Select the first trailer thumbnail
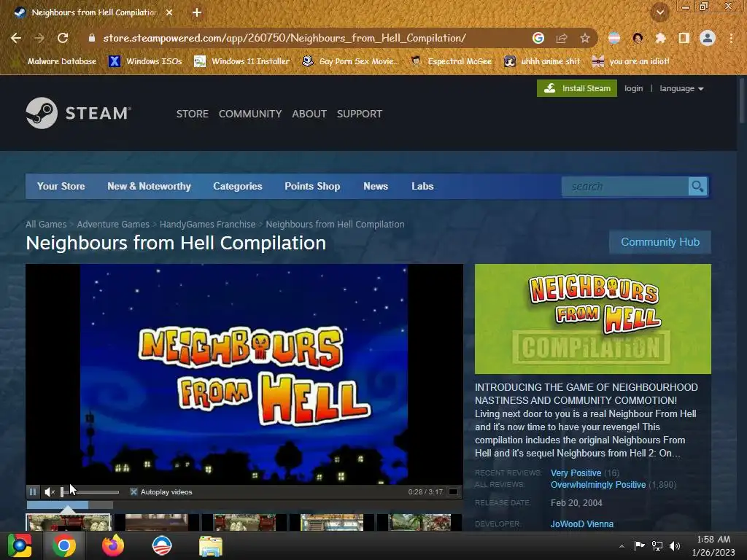This screenshot has width=747, height=560. (69, 522)
